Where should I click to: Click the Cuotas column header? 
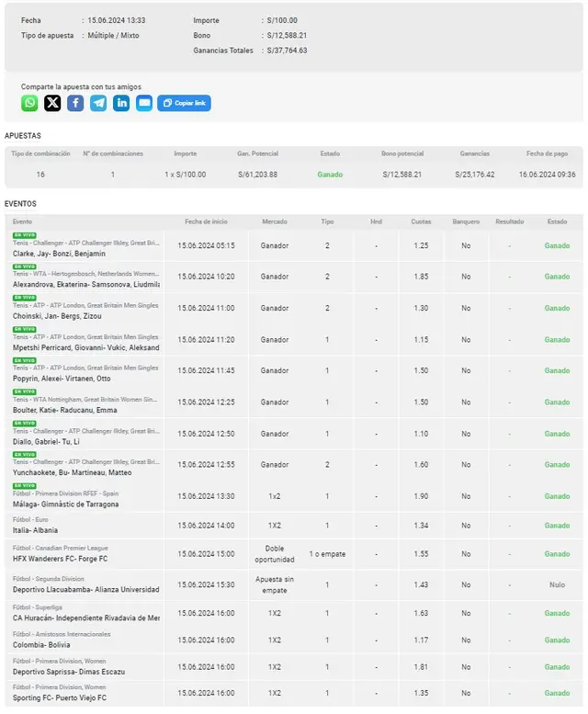point(421,221)
